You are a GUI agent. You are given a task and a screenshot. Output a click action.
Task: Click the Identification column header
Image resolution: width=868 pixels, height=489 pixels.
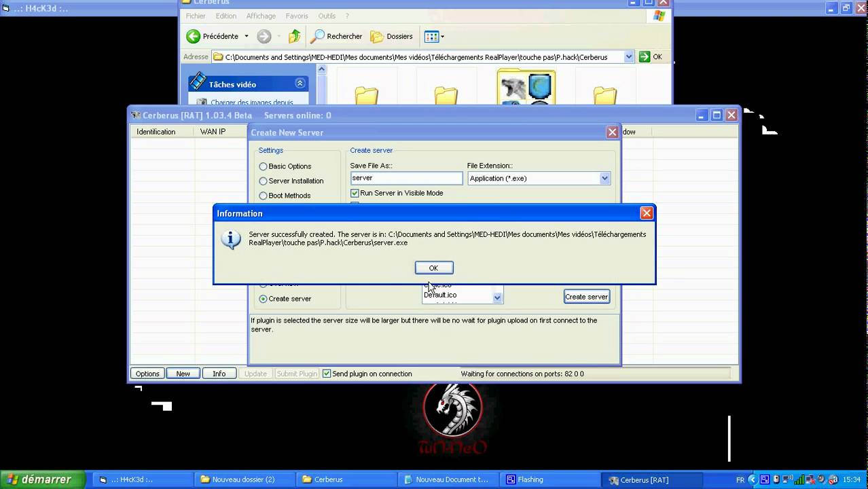click(x=162, y=132)
